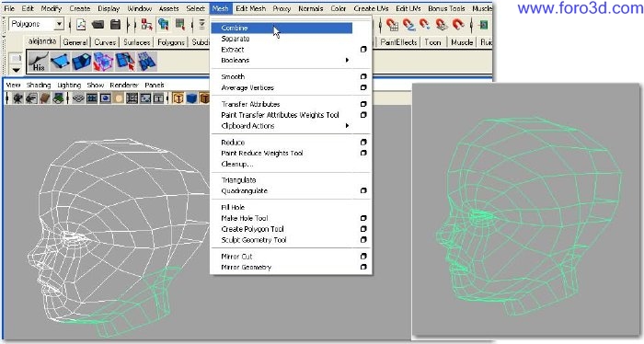Image resolution: width=644 pixels, height=344 pixels.
Task: Click the green inputs/outputs icon on status line
Action: click(484, 25)
